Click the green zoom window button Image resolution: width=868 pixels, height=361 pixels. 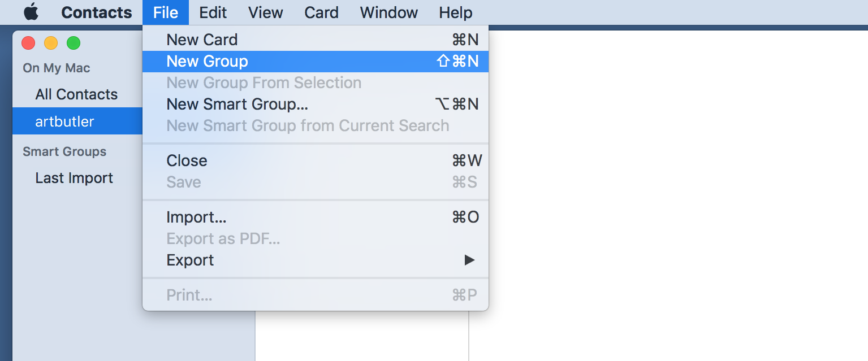(74, 43)
